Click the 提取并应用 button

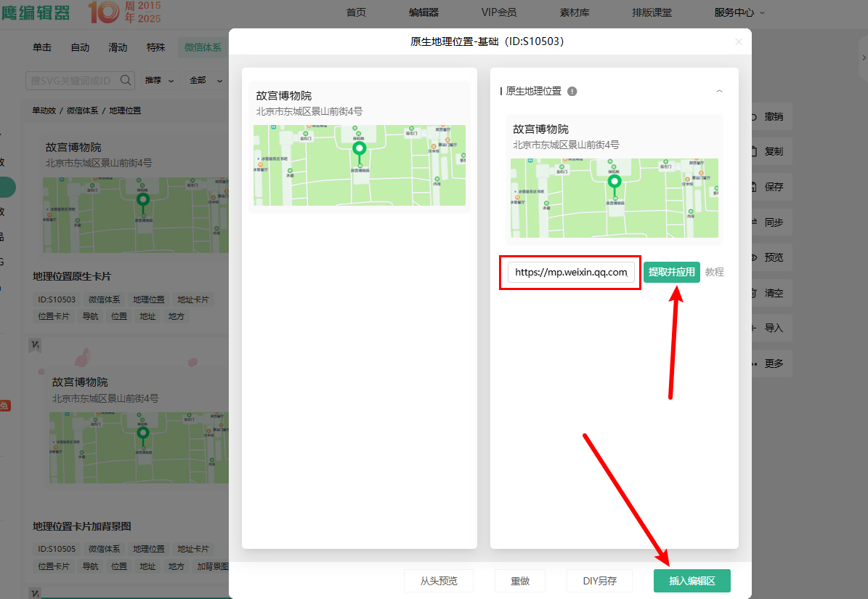click(671, 273)
